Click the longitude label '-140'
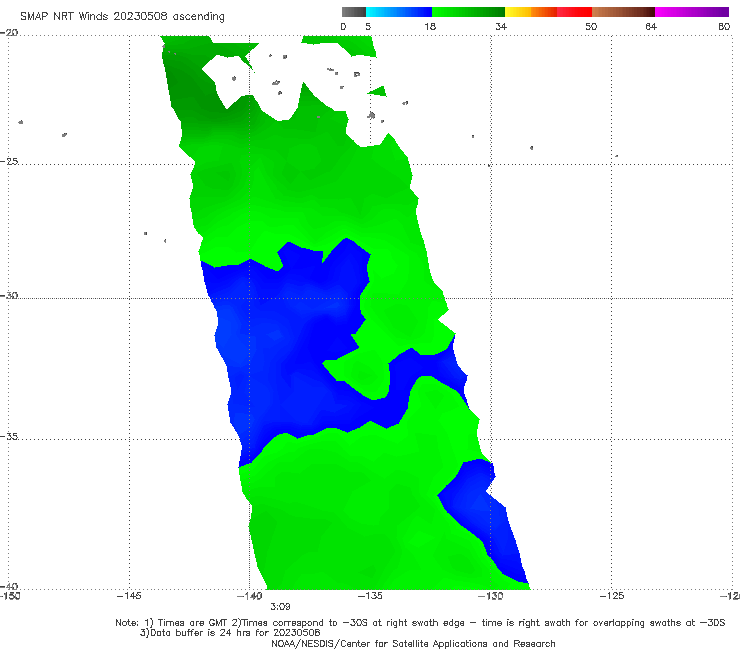Screen dimensions: 740x650 (249, 596)
